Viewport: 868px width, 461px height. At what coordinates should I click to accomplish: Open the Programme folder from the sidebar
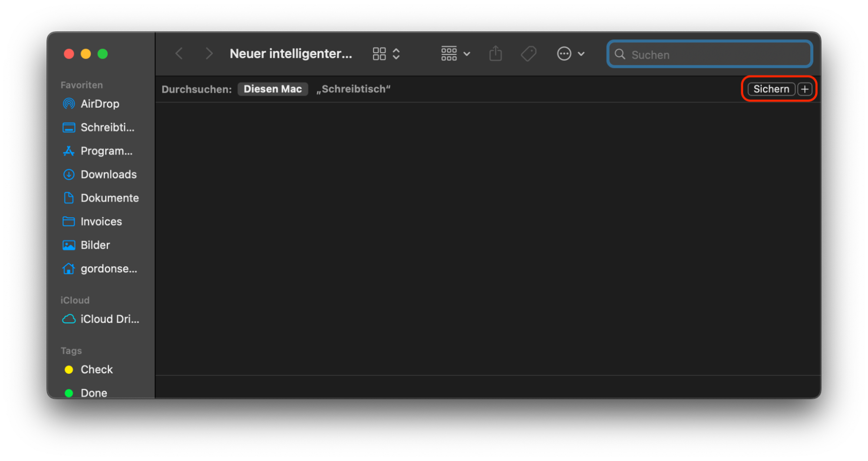point(107,151)
